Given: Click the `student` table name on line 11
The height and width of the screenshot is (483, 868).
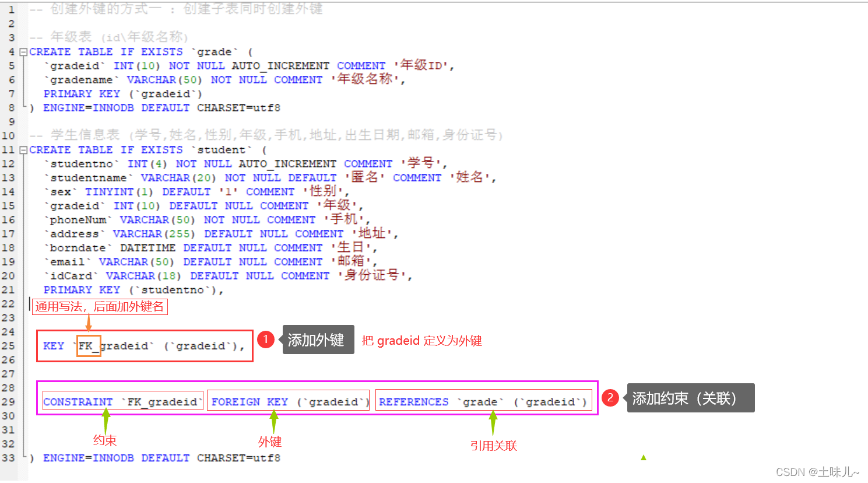Looking at the screenshot, I should tap(221, 150).
